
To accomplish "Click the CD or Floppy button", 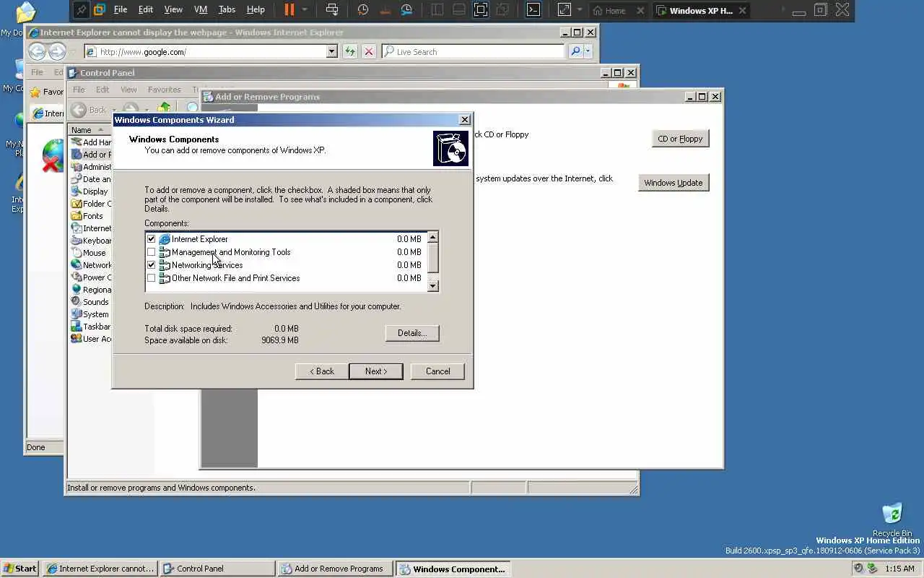I will coord(680,139).
